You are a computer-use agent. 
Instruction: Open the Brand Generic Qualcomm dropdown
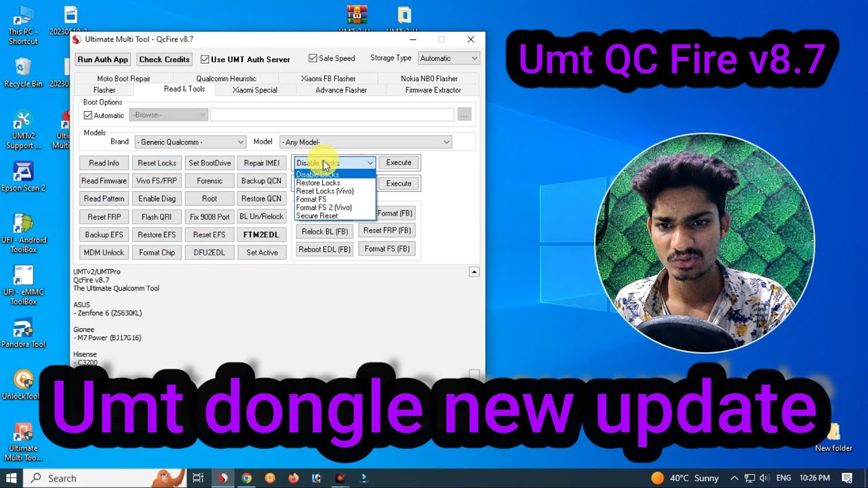click(x=190, y=142)
